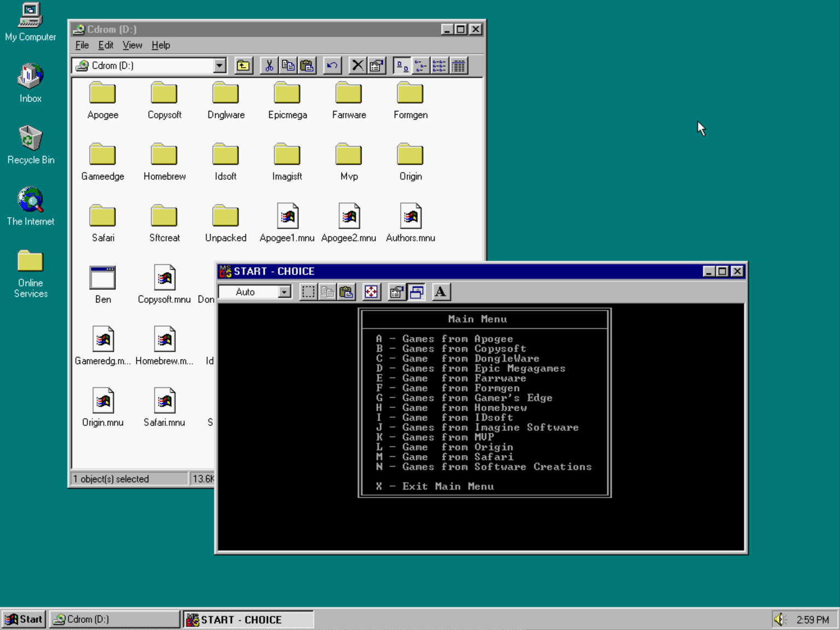This screenshot has width=840, height=630.
Task: Select the Safari folder
Action: pos(103,224)
